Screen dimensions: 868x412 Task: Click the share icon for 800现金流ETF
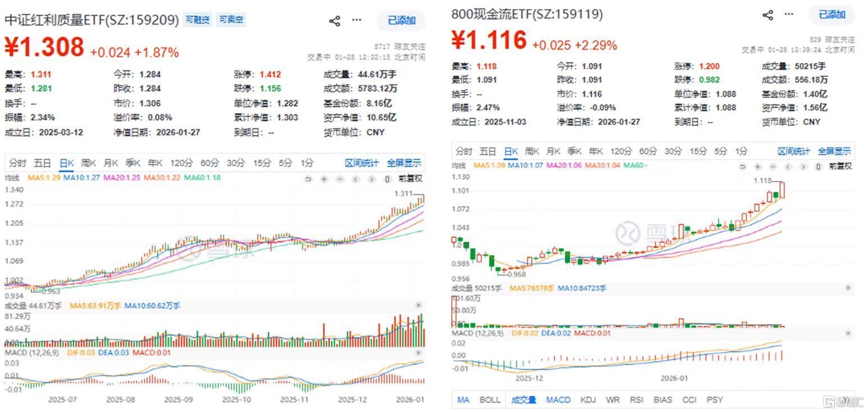point(768,15)
